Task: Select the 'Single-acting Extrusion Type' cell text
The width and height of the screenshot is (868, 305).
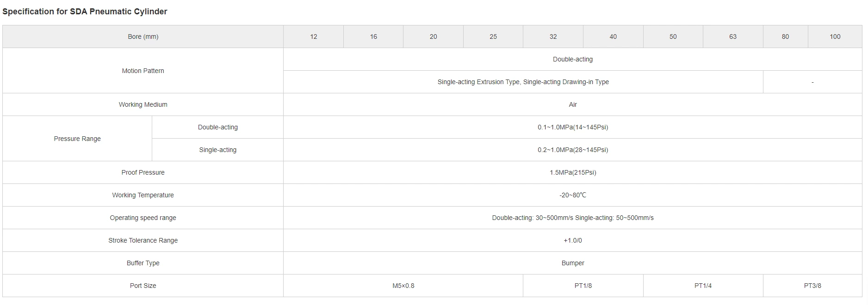Action: point(523,82)
